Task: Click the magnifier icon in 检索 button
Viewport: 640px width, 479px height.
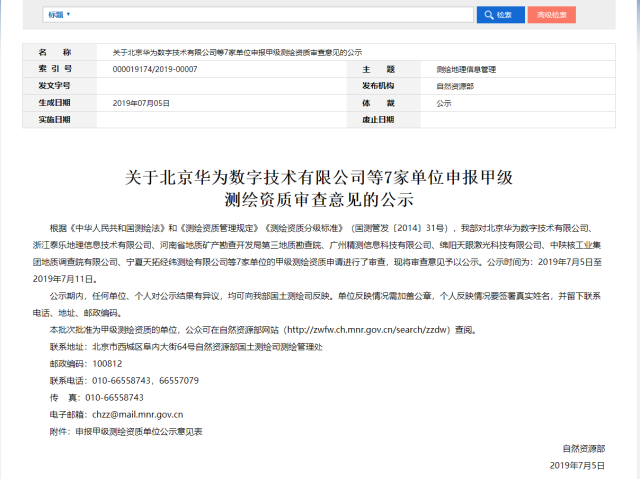Action: [x=489, y=15]
